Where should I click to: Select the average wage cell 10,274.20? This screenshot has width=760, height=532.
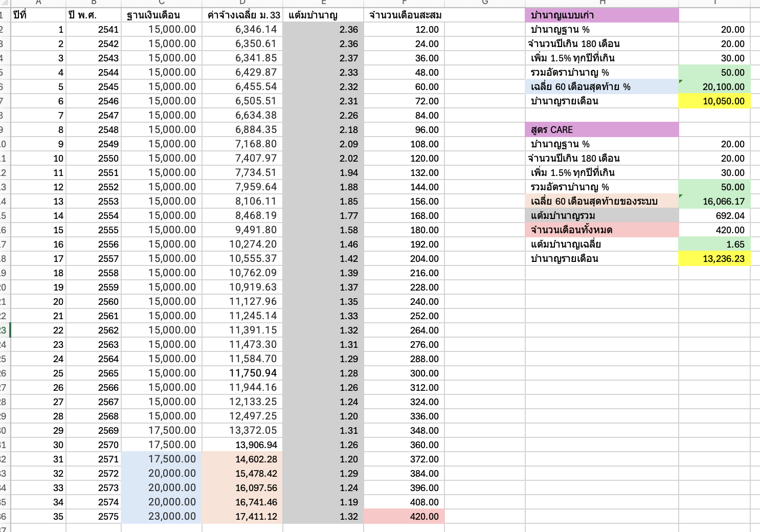(242, 244)
